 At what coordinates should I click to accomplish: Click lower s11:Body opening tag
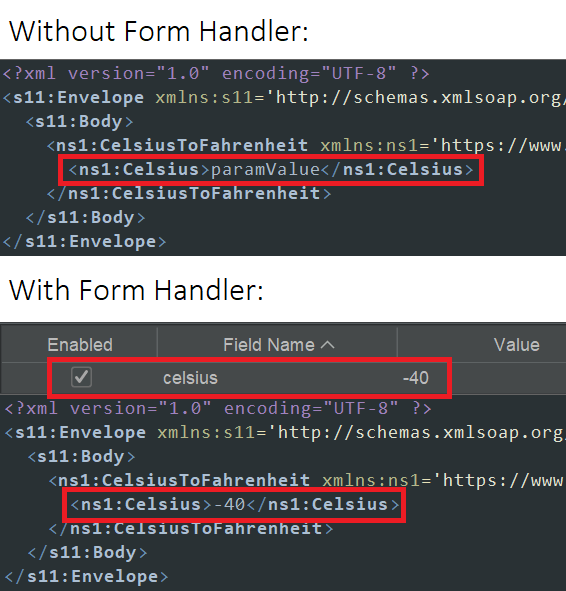pos(81,456)
